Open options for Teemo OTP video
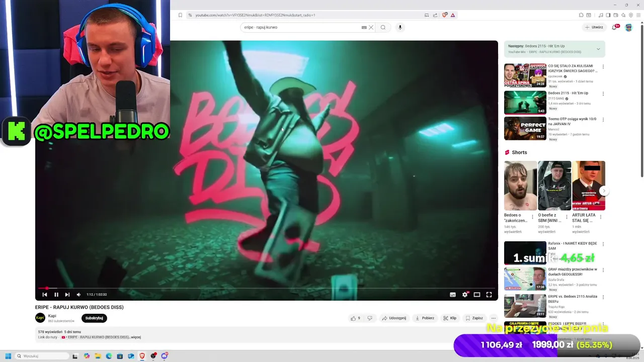Screen dimensions: 644x362 click(603, 120)
